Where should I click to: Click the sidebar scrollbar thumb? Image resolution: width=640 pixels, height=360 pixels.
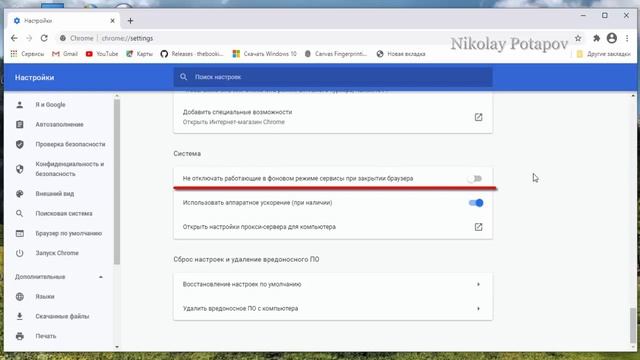tap(117, 182)
